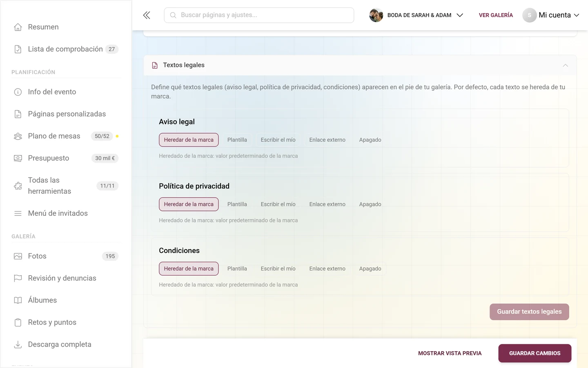Click the 27 badge beside Lista de comprobación
The image size is (588, 368).
(112, 49)
